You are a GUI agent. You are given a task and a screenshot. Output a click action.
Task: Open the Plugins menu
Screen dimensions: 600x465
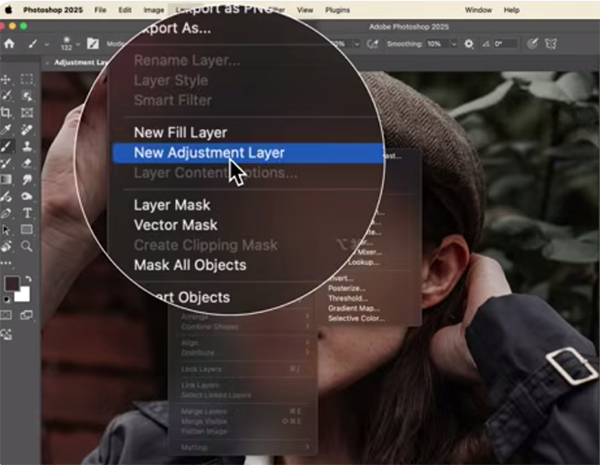pos(338,10)
